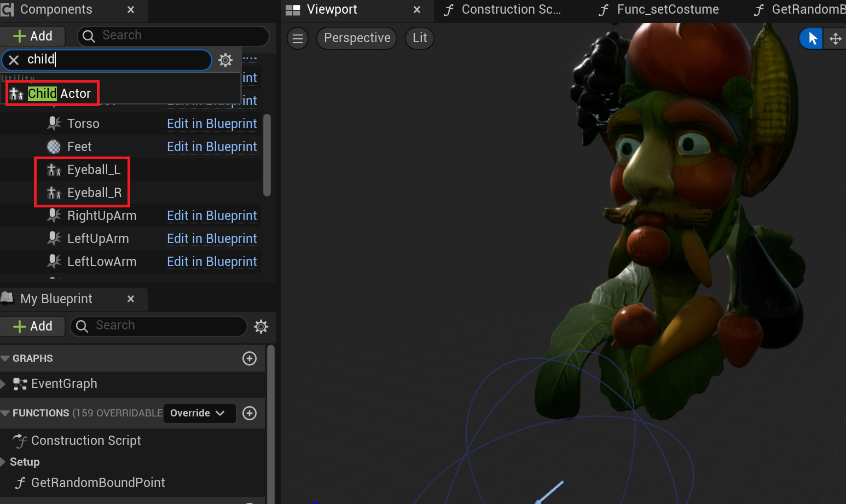This screenshot has height=504, width=846.
Task: Open Edit in Blueprint for LeftLowArm
Action: (212, 262)
